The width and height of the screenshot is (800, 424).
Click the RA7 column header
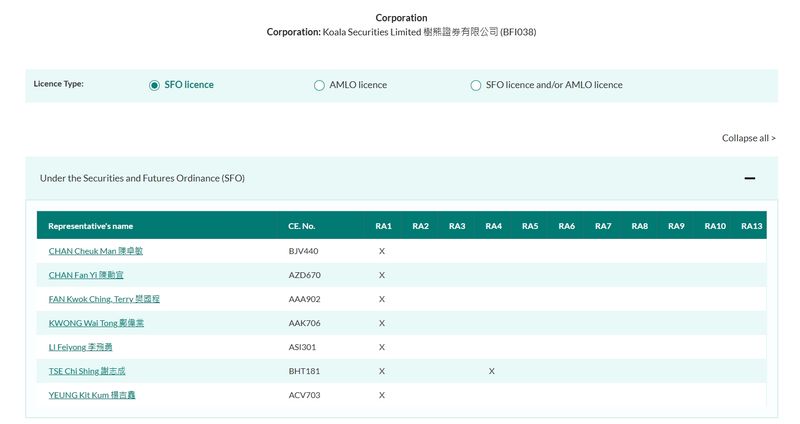coord(603,226)
